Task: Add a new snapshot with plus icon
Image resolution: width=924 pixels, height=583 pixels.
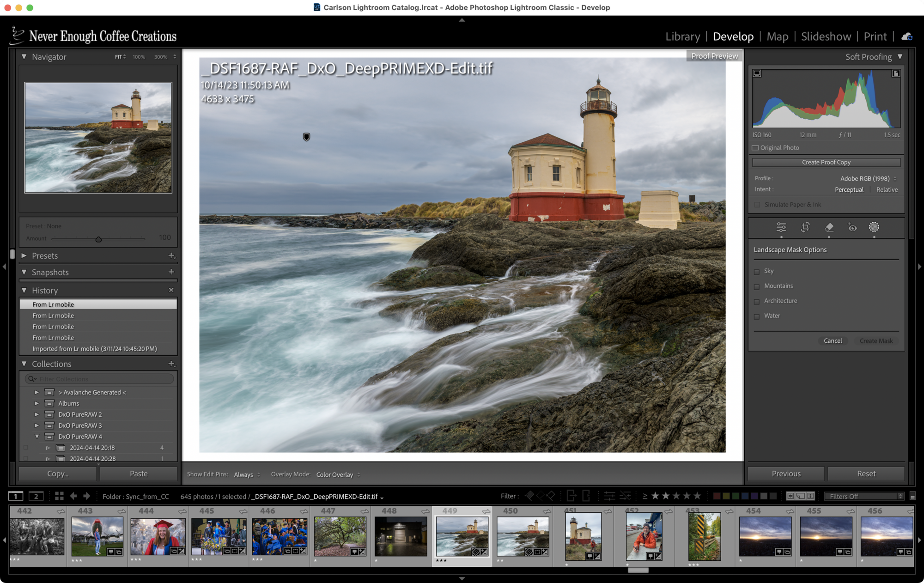Action: [171, 272]
